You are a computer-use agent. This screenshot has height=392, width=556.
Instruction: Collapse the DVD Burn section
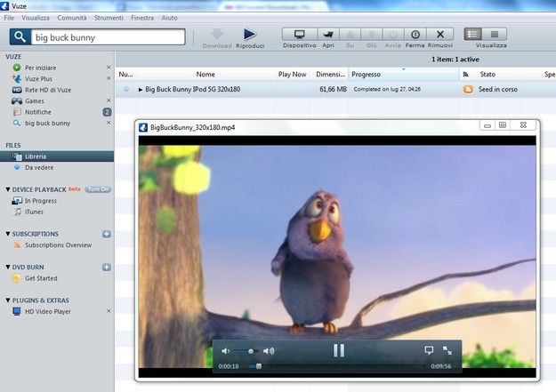pyautogui.click(x=8, y=267)
